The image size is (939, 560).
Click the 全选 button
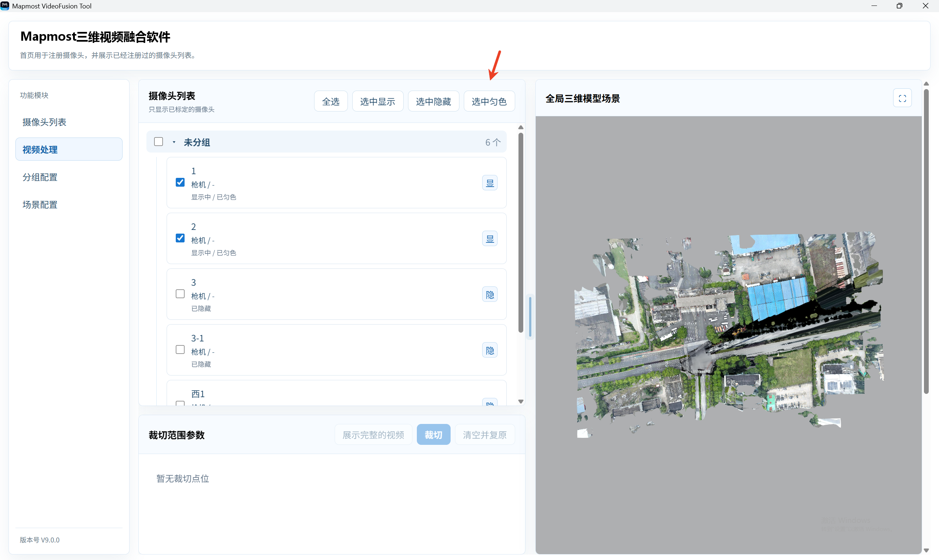point(331,101)
